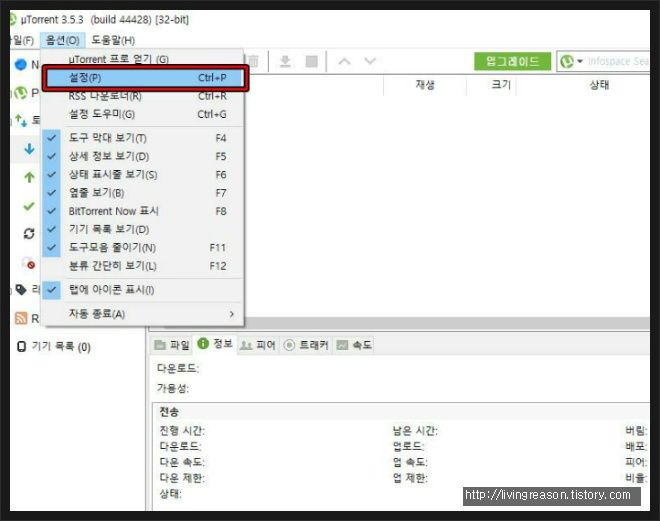Toggle BitTorrent Now 표시 option
660x521 pixels.
click(x=143, y=211)
